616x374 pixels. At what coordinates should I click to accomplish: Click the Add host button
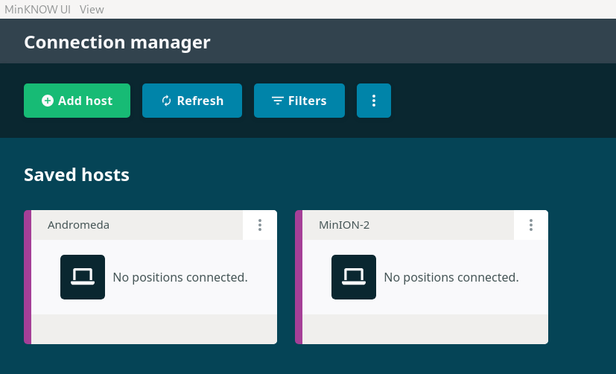[x=77, y=101]
